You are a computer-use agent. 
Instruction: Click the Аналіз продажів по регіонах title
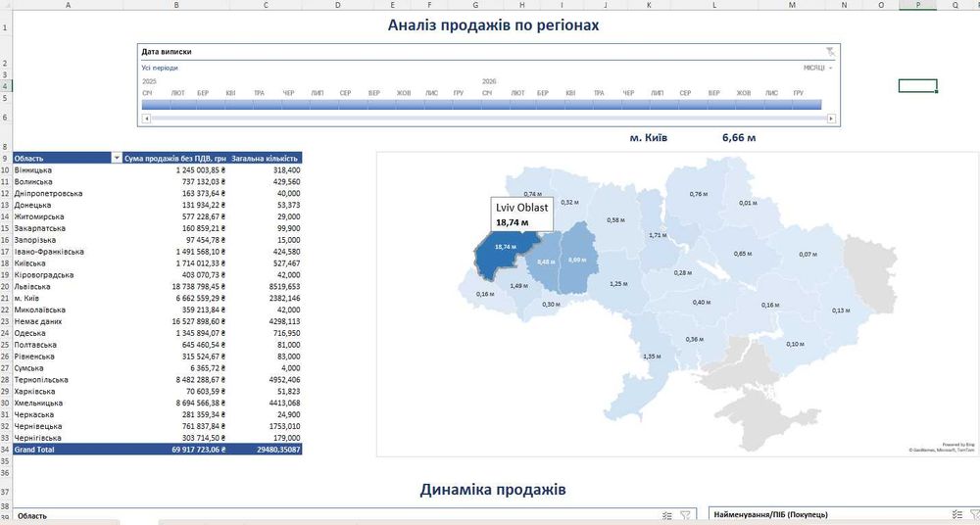pyautogui.click(x=493, y=25)
